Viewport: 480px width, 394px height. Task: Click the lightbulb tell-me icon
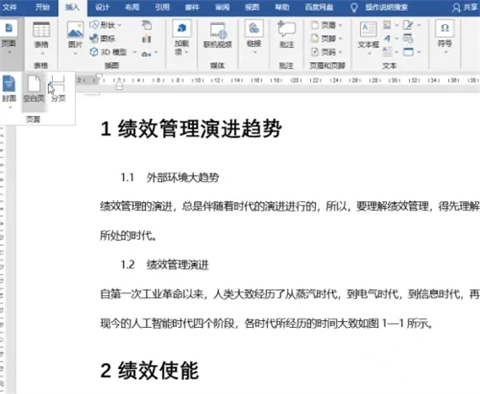tap(354, 7)
